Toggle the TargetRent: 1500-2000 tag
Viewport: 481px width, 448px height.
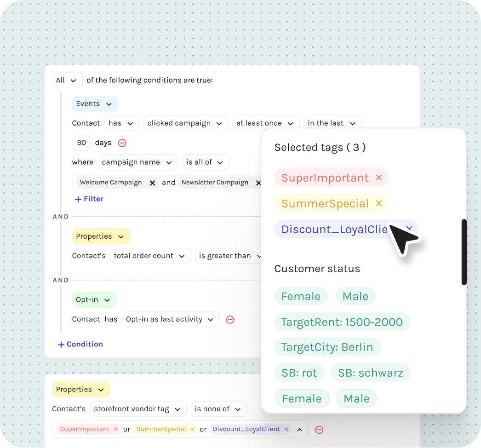tap(342, 322)
